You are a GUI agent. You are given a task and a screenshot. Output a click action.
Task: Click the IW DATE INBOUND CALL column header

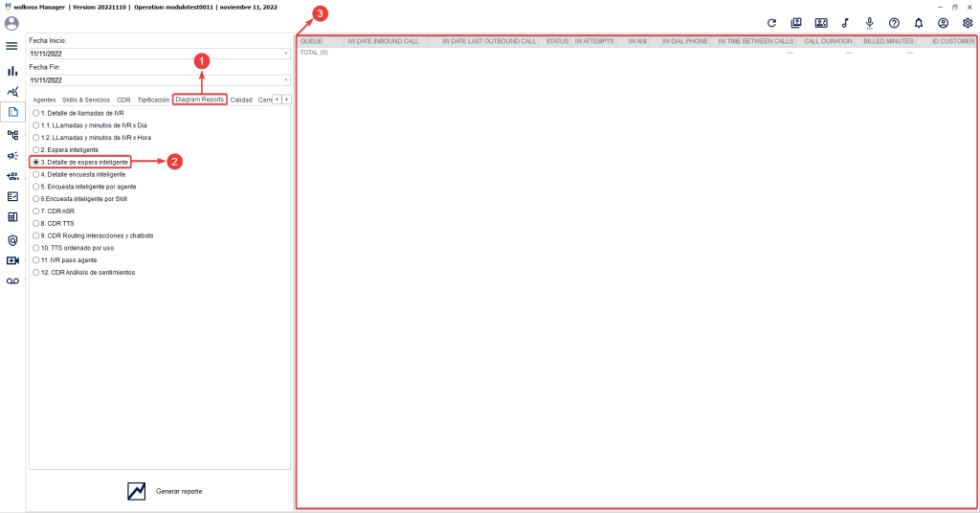[x=386, y=41]
